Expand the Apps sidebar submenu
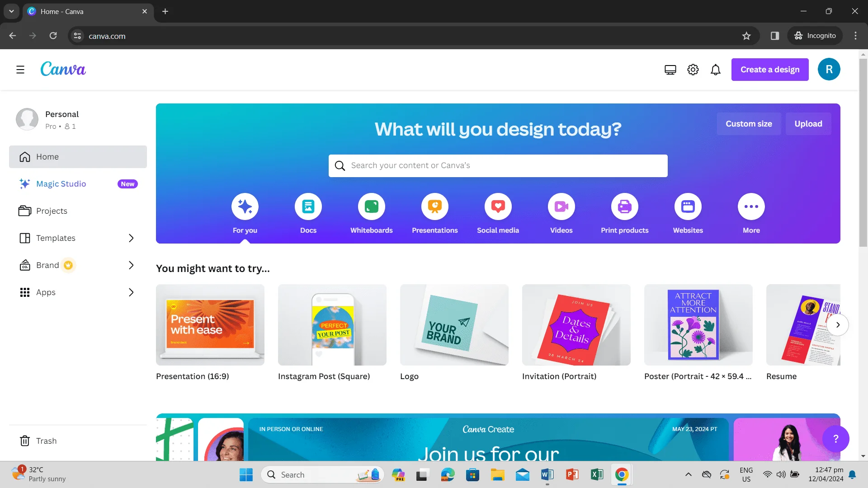The image size is (868, 488). pos(131,292)
